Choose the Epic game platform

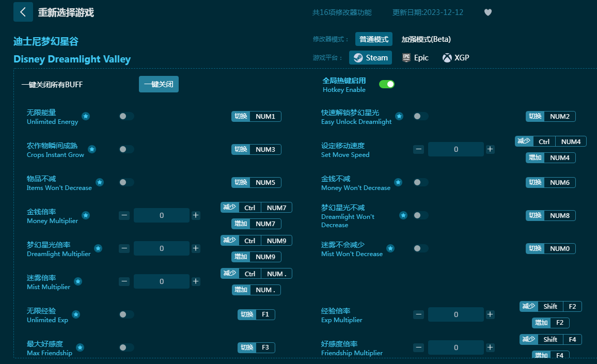(x=415, y=57)
